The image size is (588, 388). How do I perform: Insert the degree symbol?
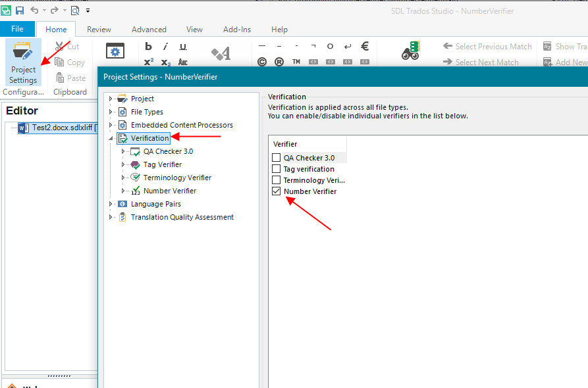[330, 46]
